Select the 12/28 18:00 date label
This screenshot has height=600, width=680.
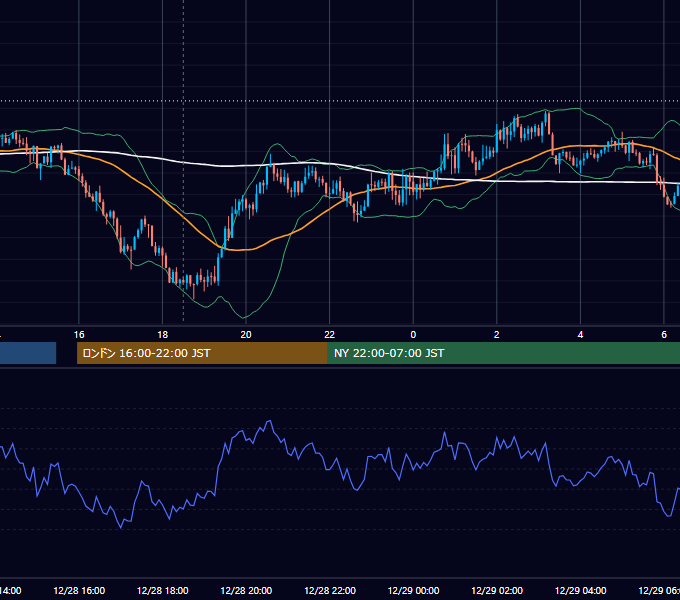tap(163, 590)
